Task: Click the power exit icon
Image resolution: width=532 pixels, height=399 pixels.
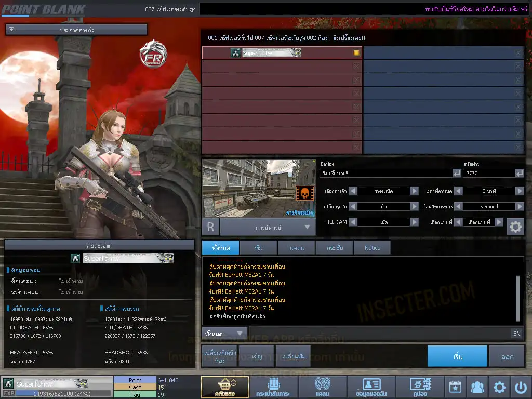Action: (521, 387)
